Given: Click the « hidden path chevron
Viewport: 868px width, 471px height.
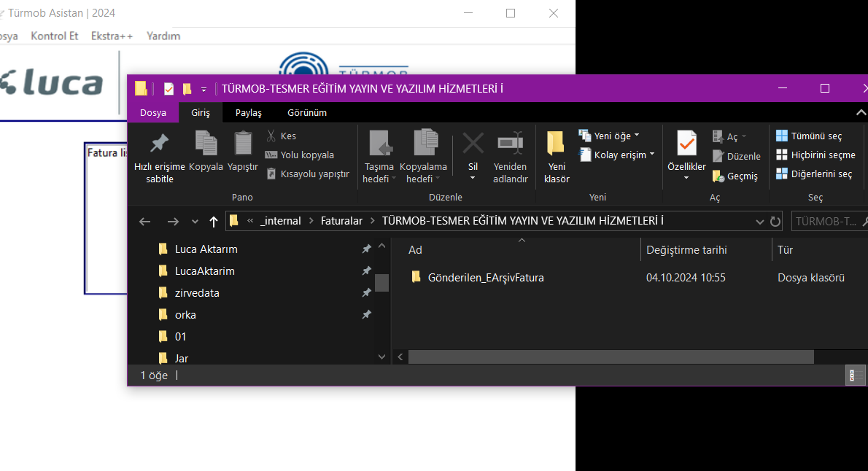Looking at the screenshot, I should pos(250,221).
